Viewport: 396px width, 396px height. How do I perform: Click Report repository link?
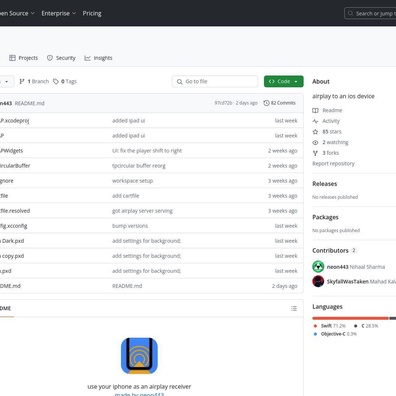(x=333, y=164)
